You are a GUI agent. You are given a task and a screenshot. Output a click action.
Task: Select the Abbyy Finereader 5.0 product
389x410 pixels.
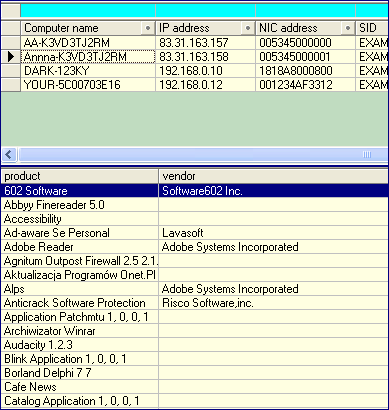pyautogui.click(x=80, y=205)
